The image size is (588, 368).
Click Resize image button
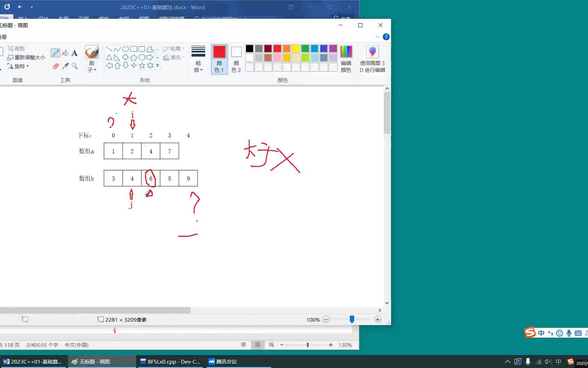point(26,57)
